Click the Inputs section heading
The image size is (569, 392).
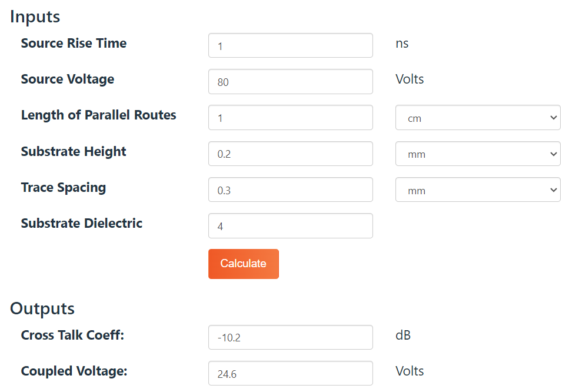35,16
